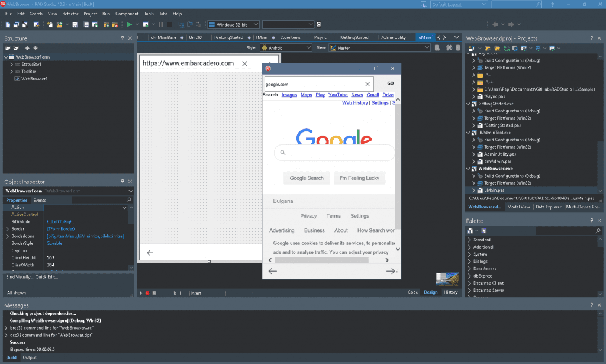Open the File menu
Viewport: 606px width, 364px height.
coord(8,14)
